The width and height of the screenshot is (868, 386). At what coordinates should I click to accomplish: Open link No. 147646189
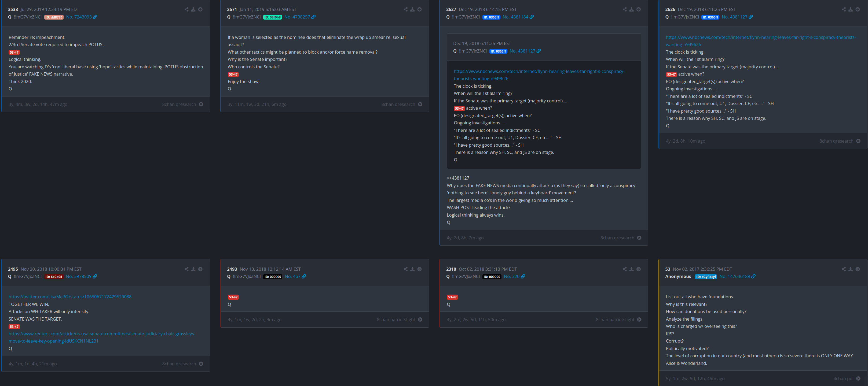tap(737, 277)
